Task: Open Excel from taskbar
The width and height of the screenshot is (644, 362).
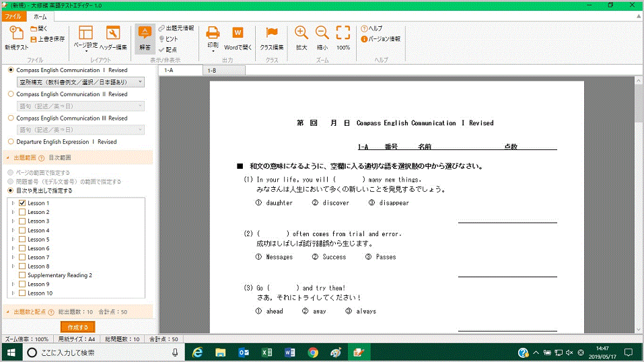Action: 266,353
